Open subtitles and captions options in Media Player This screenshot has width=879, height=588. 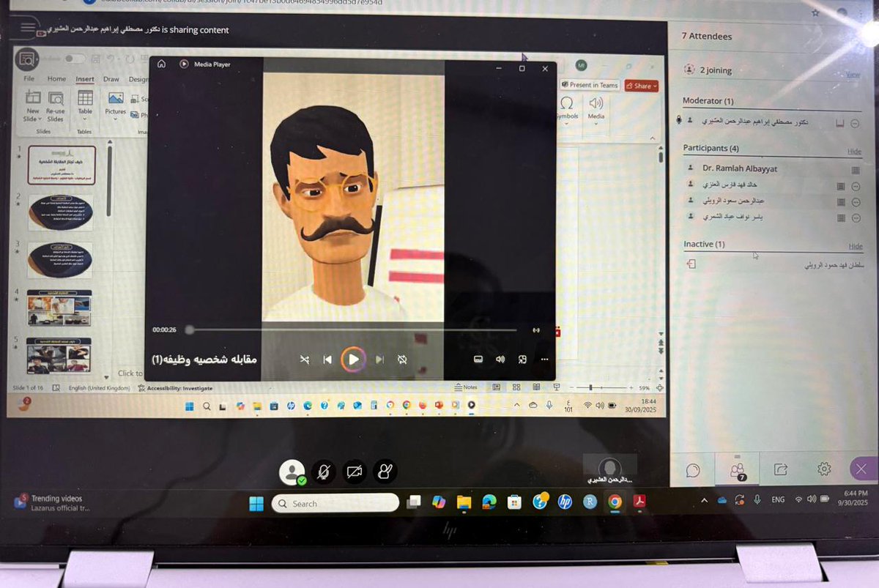tap(478, 360)
